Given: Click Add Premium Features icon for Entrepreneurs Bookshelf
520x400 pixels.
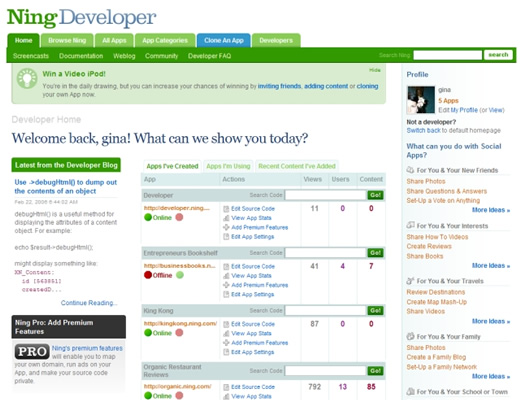Looking at the screenshot, I should [226, 285].
